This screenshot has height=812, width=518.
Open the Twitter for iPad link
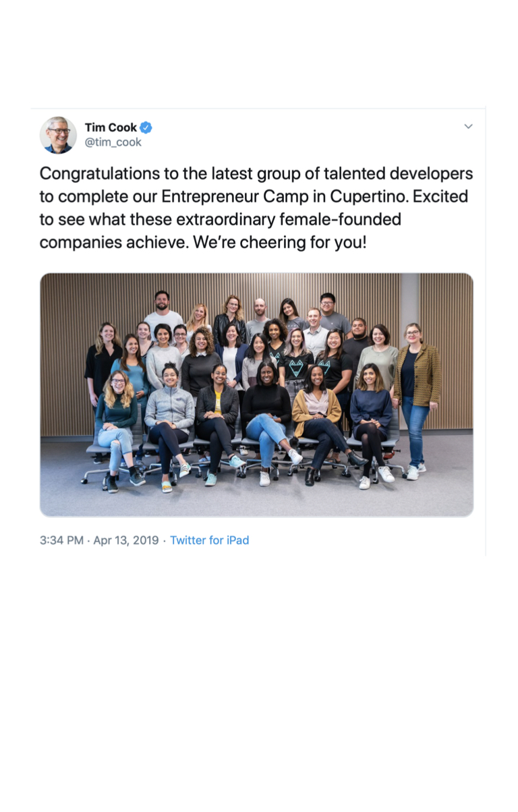209,540
